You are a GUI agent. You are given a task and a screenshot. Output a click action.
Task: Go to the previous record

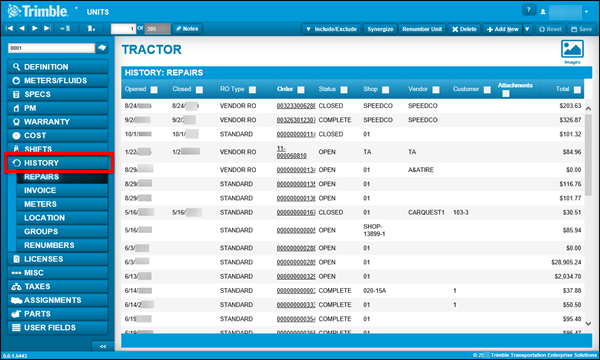click(x=22, y=28)
